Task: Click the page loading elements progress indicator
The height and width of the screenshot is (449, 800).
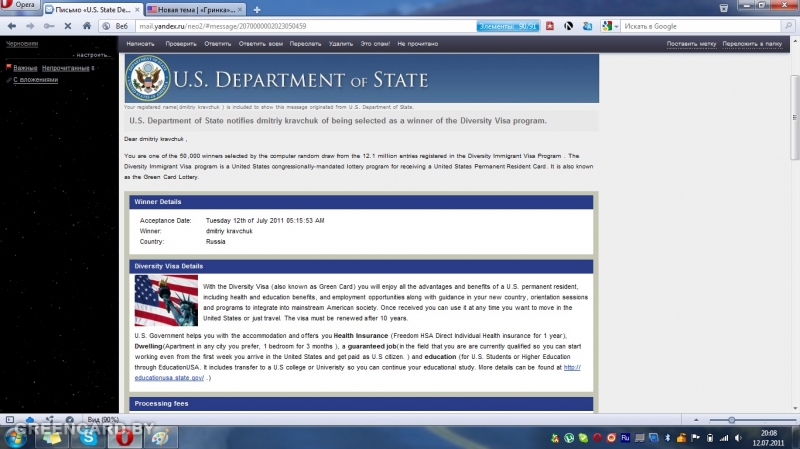Action: coord(508,26)
